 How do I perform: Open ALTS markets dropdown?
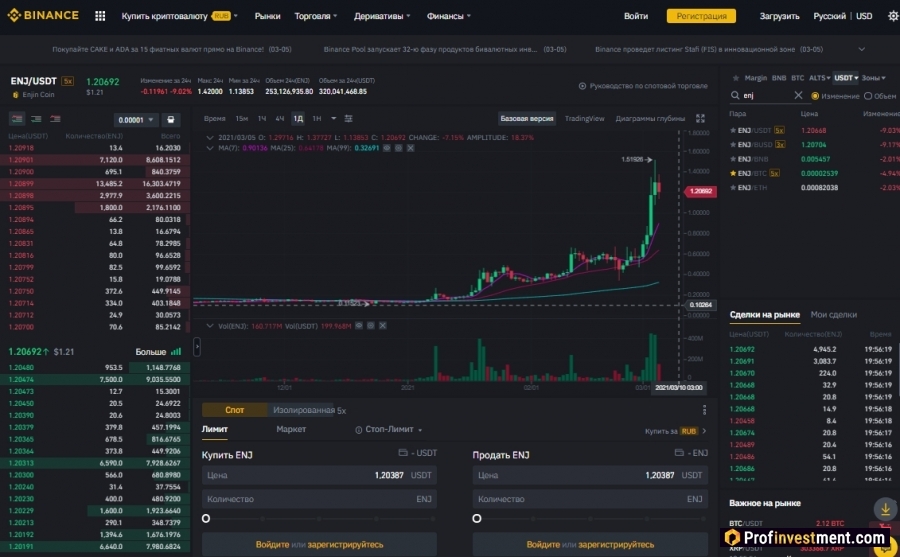(x=819, y=78)
